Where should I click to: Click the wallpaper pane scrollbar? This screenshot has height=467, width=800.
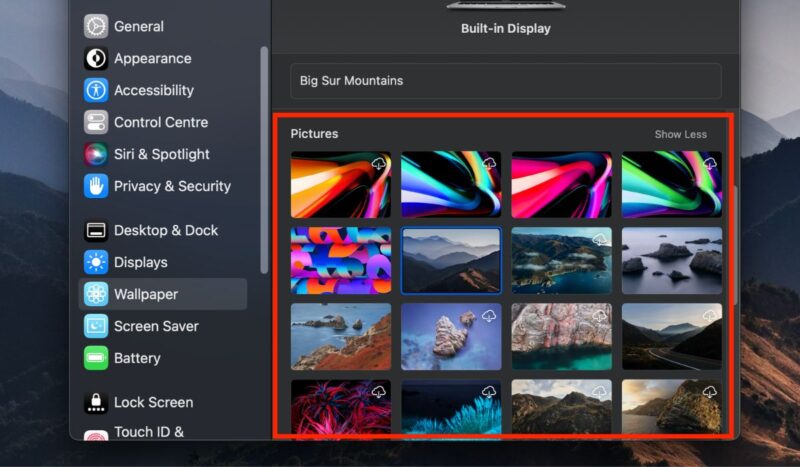coord(735,245)
